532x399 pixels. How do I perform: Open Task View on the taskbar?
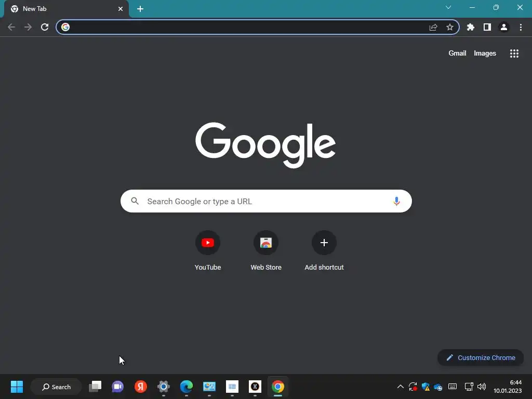coord(95,387)
